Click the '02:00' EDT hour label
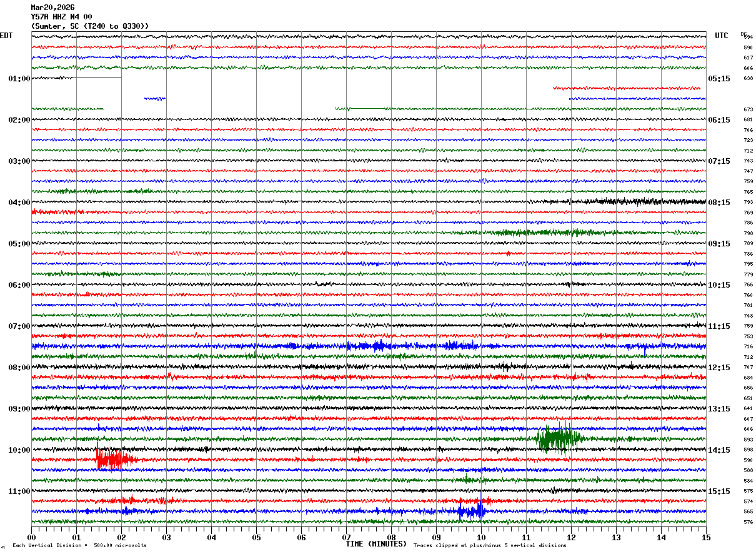 pyautogui.click(x=19, y=120)
